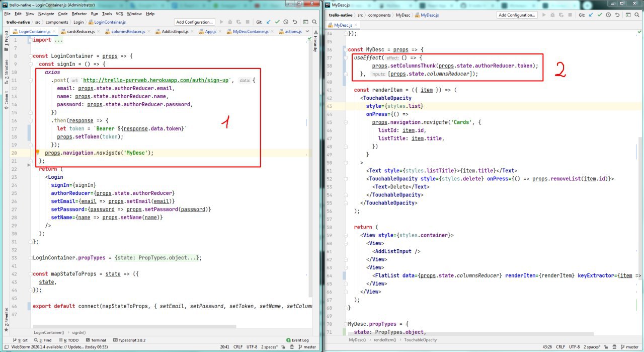644x352 pixels.
Task: Click the Debug bug icon in MyDesc.js window
Action: 552,15
